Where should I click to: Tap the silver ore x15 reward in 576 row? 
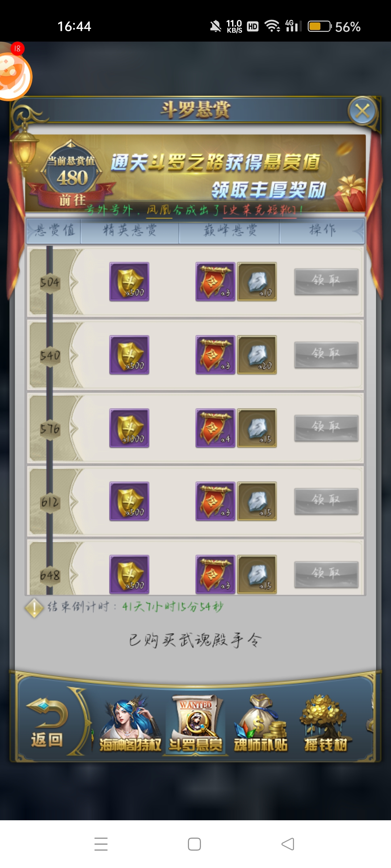[257, 428]
